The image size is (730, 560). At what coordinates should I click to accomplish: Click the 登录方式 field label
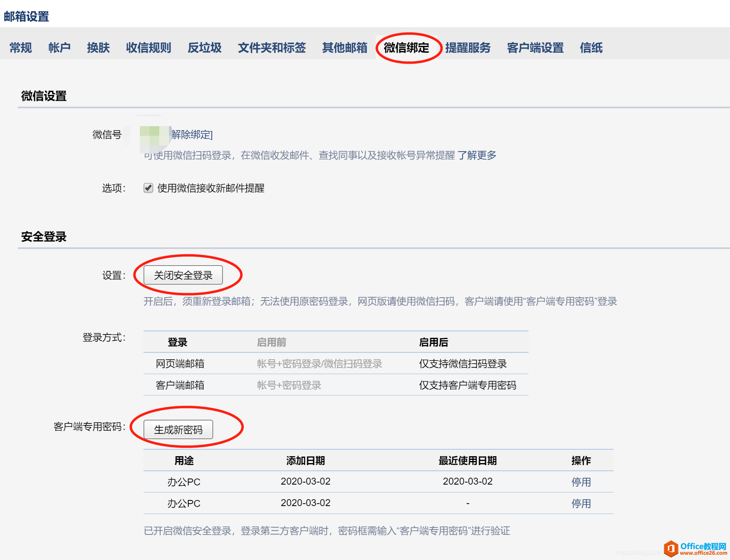(104, 337)
